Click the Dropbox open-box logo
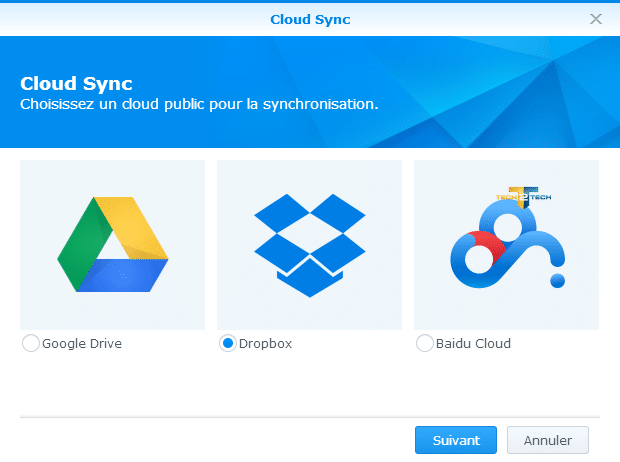Screen dimensions: 620x462 pyautogui.click(x=309, y=245)
